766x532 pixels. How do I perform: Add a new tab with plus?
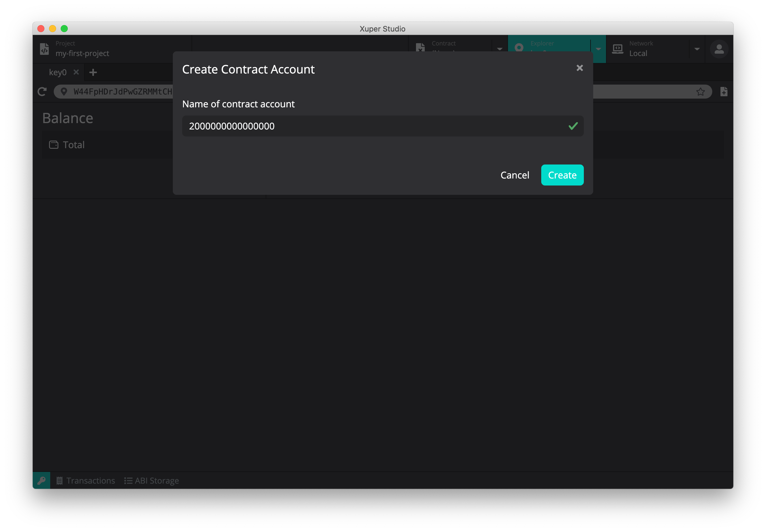click(x=93, y=72)
